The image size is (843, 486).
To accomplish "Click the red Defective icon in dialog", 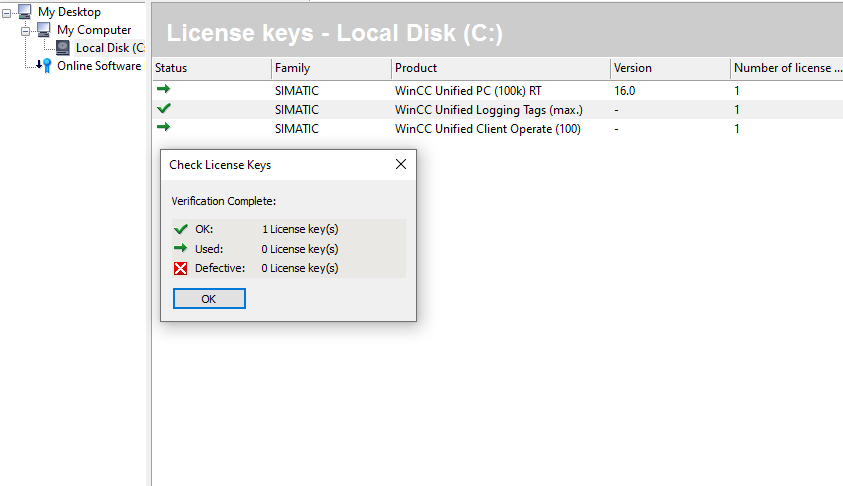I will pyautogui.click(x=181, y=268).
